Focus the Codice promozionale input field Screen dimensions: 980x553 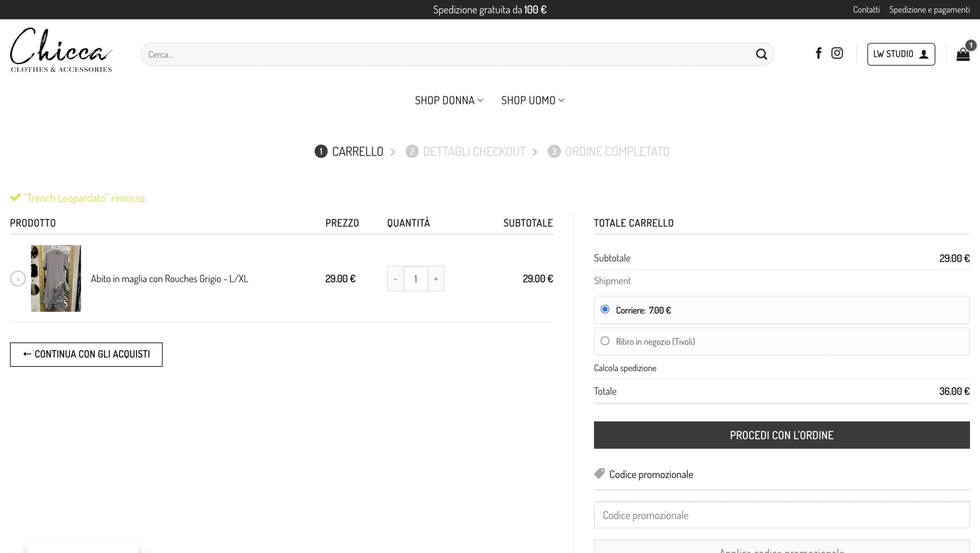pos(781,515)
